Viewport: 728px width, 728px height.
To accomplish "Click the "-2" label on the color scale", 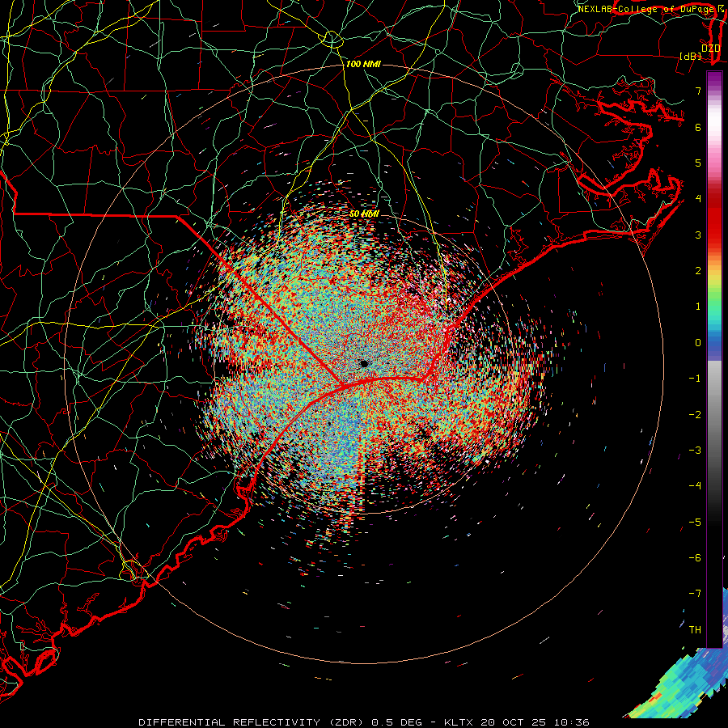I will [695, 415].
